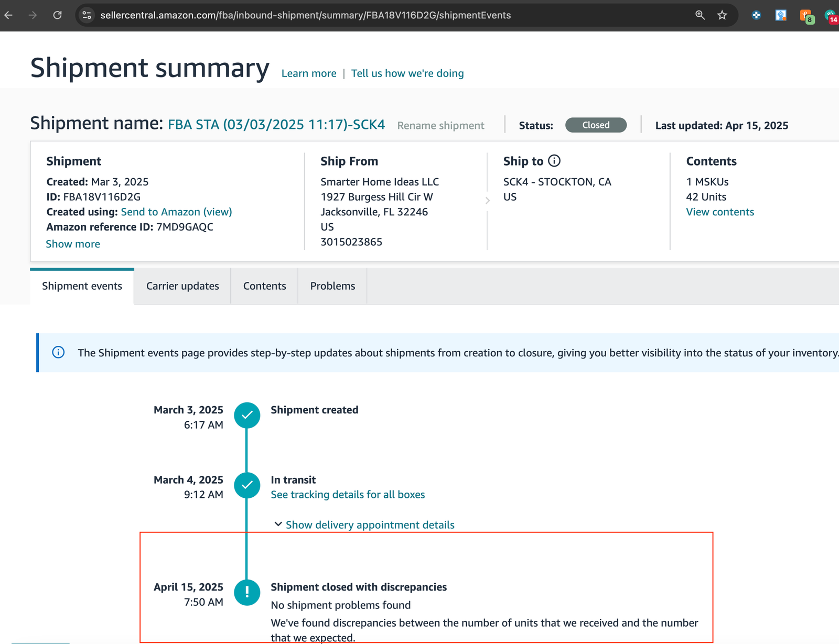The width and height of the screenshot is (839, 644).
Task: Open the blue cross browser extension
Action: [756, 15]
